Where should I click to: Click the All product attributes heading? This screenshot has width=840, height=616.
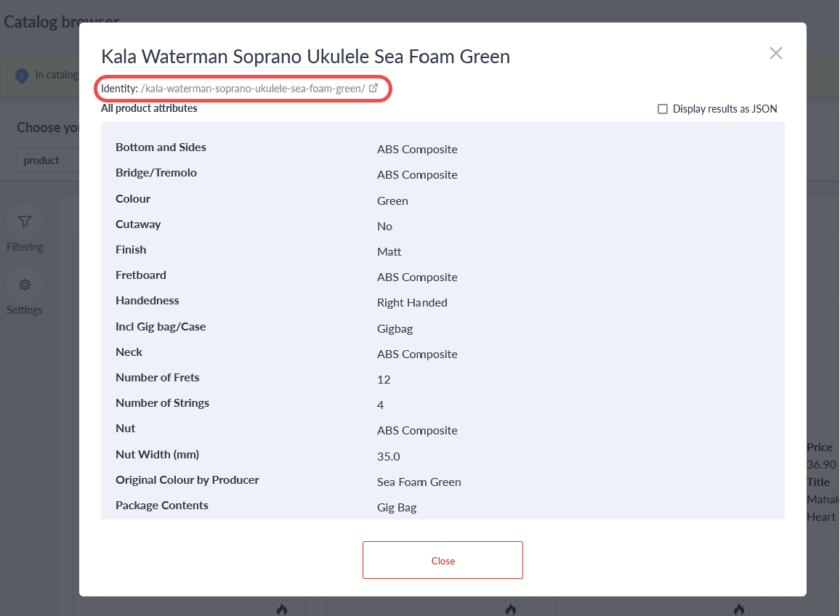click(149, 108)
